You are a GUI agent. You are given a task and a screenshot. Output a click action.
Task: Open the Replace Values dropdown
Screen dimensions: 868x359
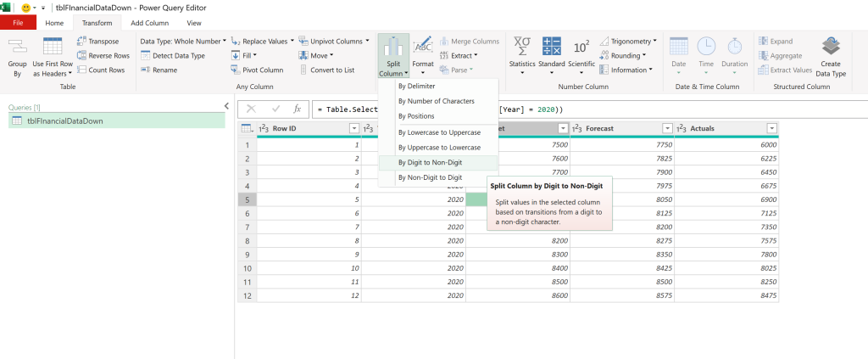click(x=263, y=41)
